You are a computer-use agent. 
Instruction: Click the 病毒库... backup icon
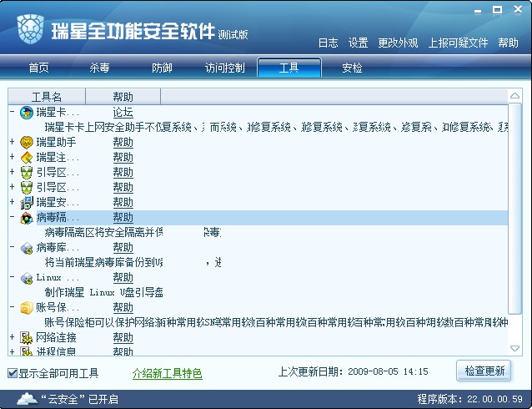point(27,248)
